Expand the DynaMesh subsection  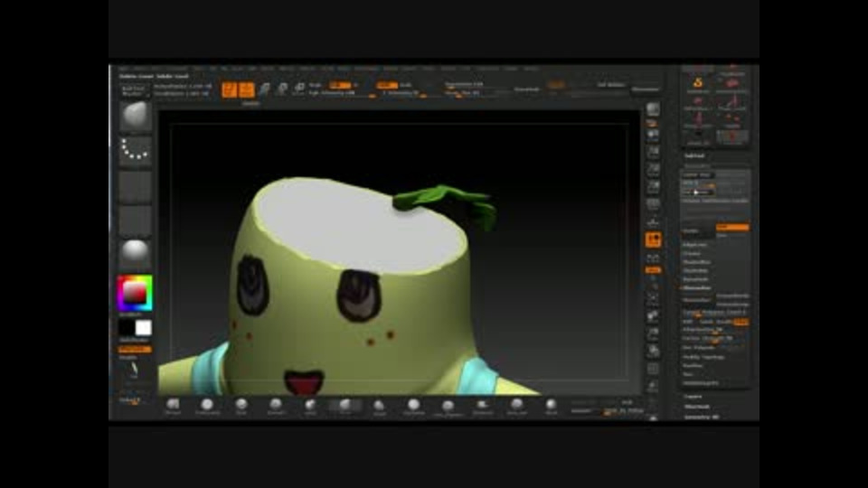(695, 279)
